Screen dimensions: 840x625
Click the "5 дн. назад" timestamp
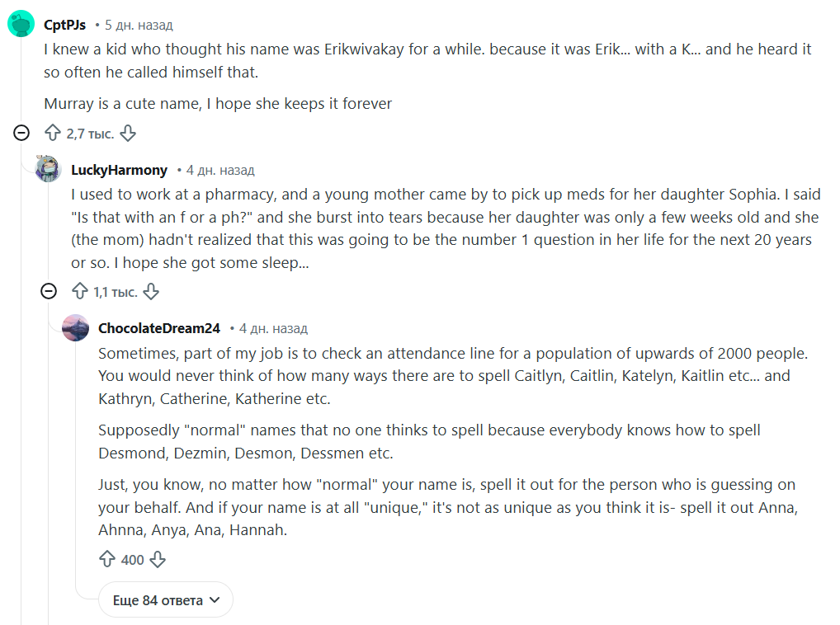tap(139, 25)
